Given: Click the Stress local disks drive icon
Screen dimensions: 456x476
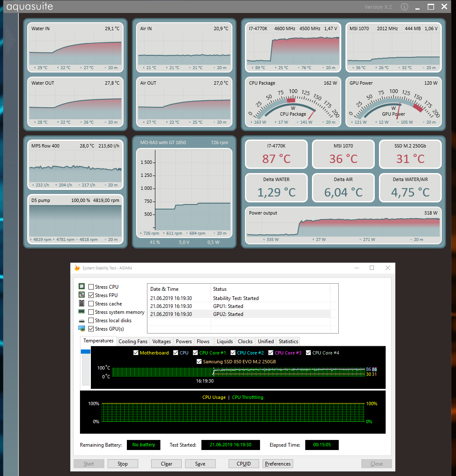Looking at the screenshot, I should [x=82, y=321].
